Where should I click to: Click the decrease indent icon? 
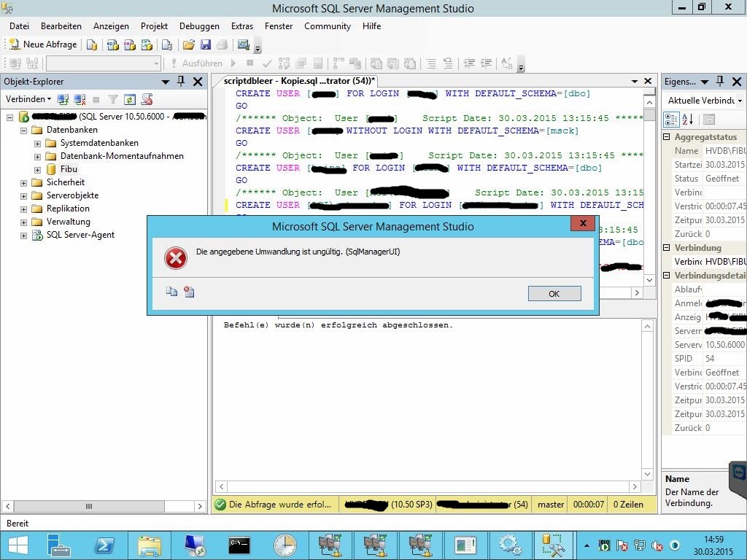[469, 63]
